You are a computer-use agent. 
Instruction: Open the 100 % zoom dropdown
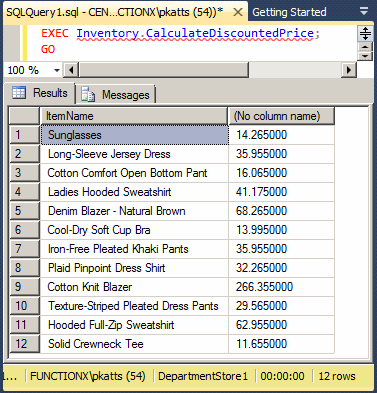click(x=57, y=70)
